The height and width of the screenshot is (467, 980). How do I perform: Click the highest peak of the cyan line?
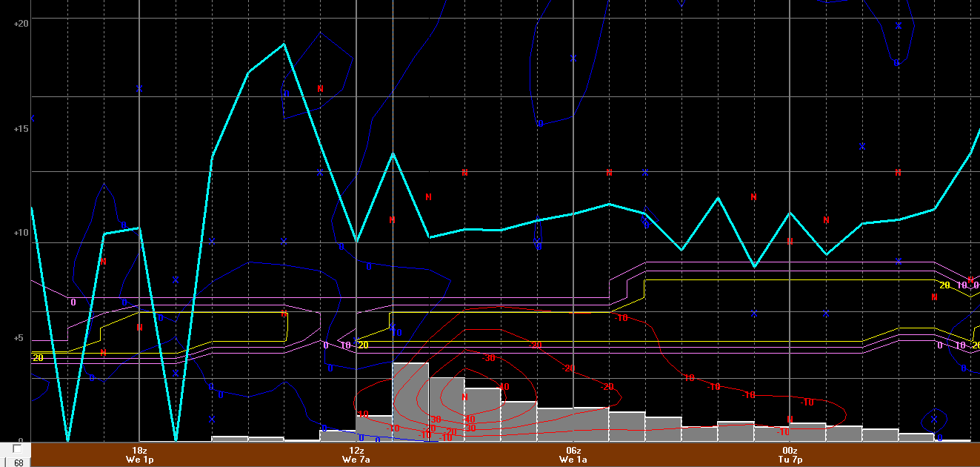[284, 44]
